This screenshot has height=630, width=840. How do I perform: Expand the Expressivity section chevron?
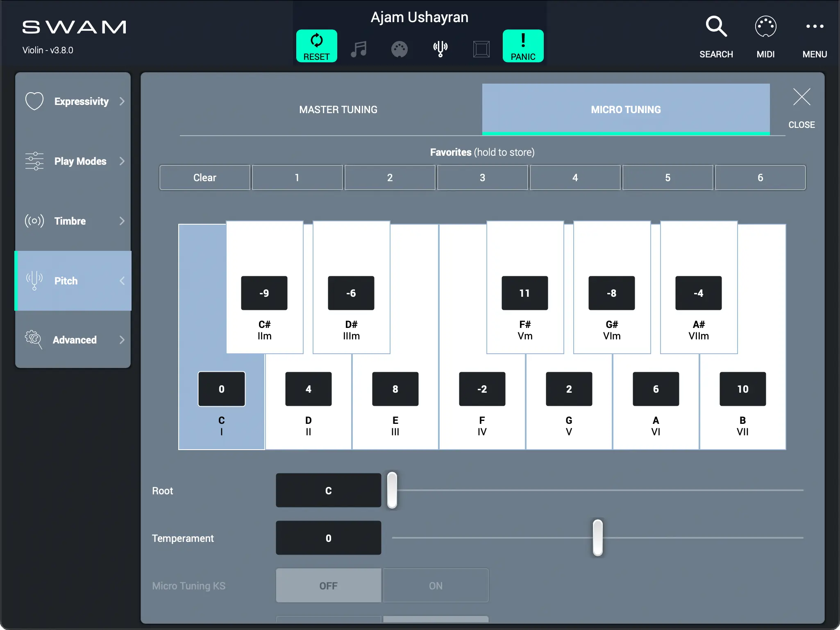pyautogui.click(x=122, y=101)
